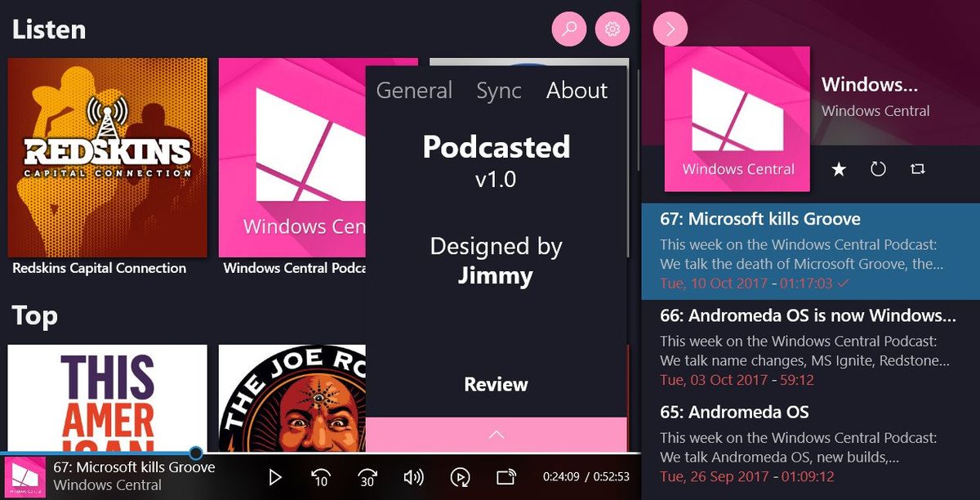Open the playback speed control

point(461,476)
